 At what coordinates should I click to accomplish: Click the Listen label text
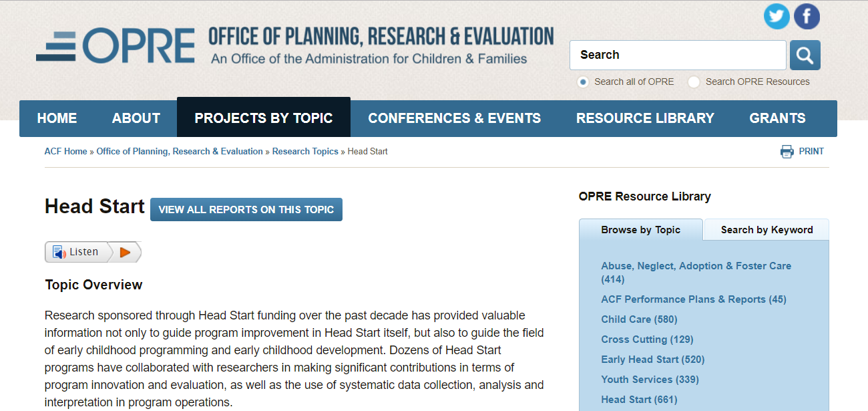(x=83, y=252)
